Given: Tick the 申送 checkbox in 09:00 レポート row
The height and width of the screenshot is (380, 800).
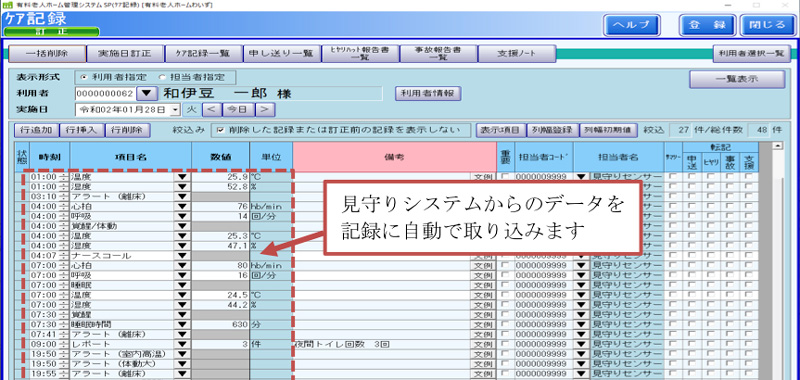Looking at the screenshot, I should 692,344.
